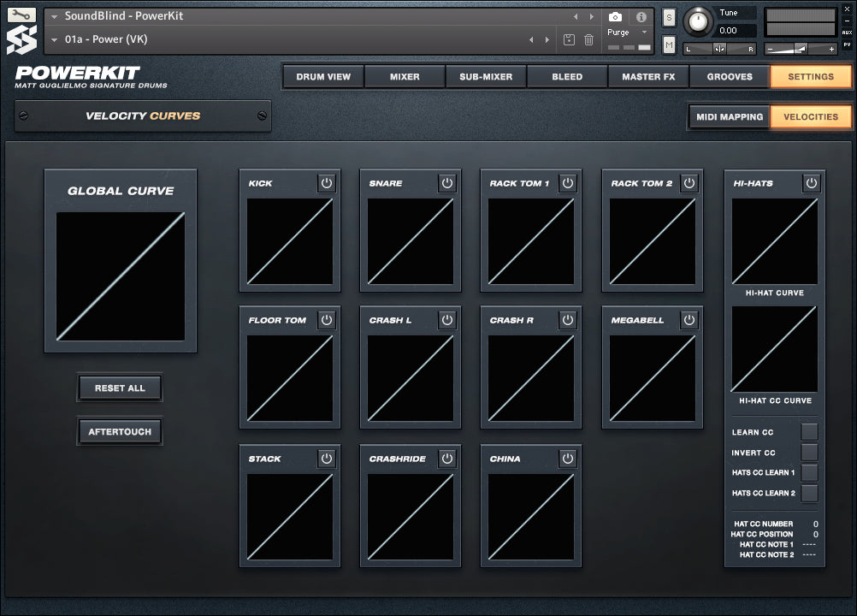Switch to the Mixer tab
The width and height of the screenshot is (857, 616).
[x=405, y=76]
